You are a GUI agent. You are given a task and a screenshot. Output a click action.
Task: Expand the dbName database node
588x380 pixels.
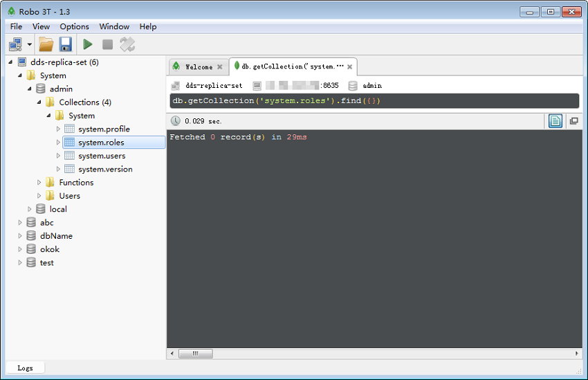coord(20,236)
